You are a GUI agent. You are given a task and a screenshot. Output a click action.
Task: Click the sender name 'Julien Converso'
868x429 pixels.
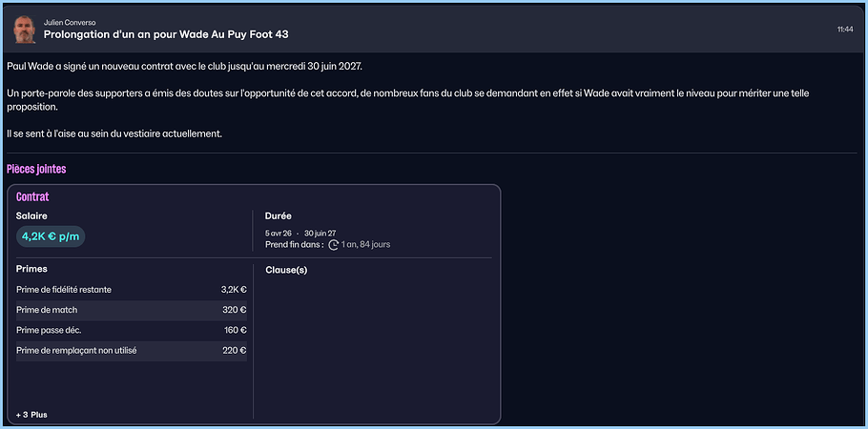[70, 22]
